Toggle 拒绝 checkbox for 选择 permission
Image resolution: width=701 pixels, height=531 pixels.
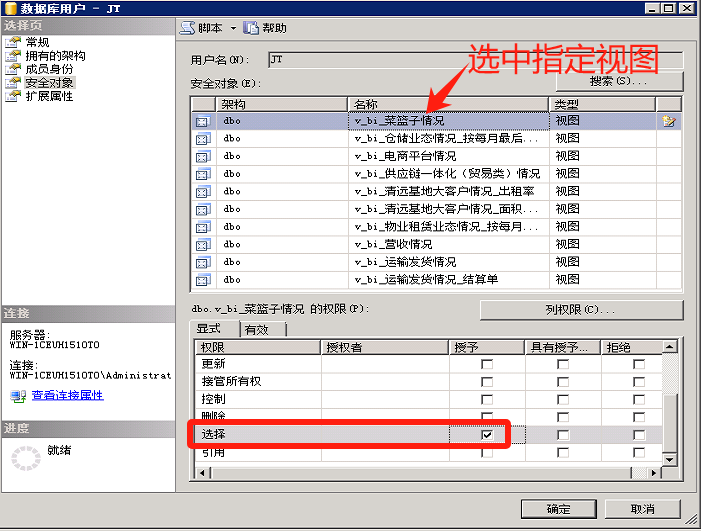click(639, 434)
